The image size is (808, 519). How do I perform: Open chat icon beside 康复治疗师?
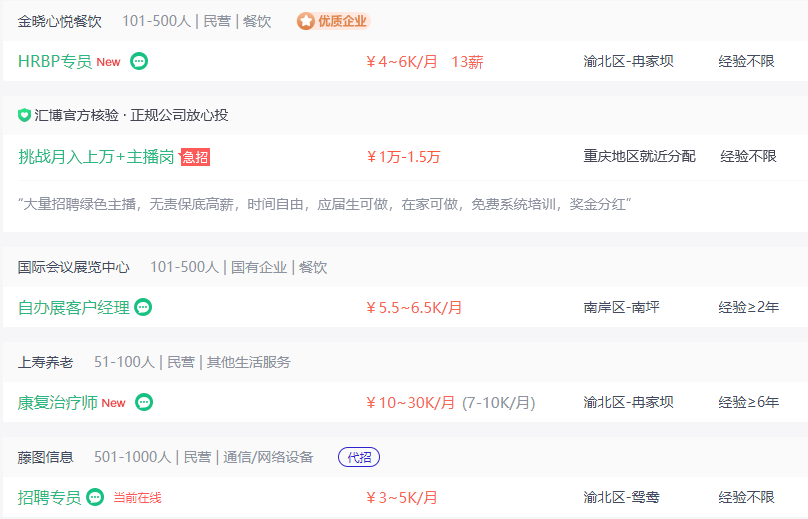tap(144, 402)
